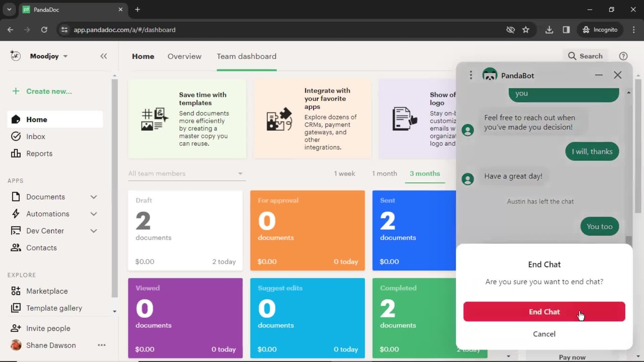Image resolution: width=644 pixels, height=362 pixels.
Task: Open the Draft documents tile
Action: [x=185, y=231]
